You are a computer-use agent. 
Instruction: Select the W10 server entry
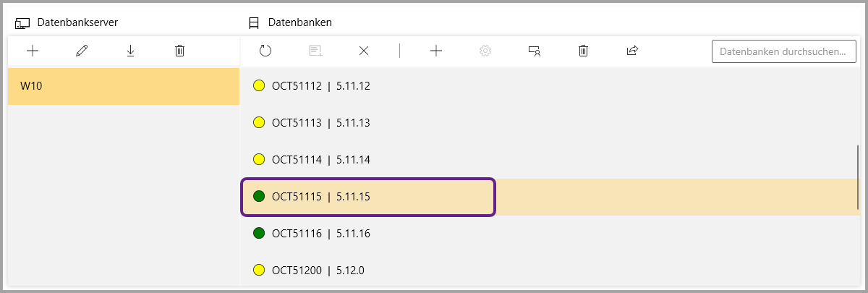123,86
